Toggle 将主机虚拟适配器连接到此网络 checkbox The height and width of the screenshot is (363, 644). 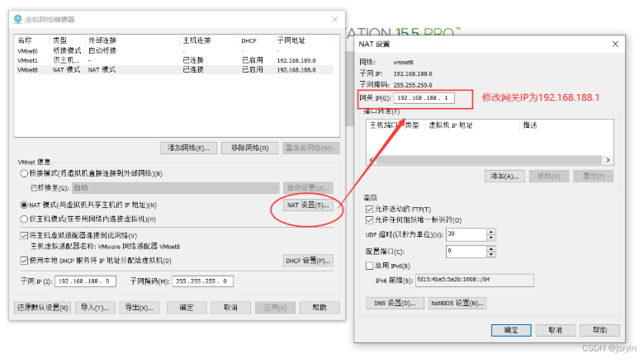click(x=24, y=235)
